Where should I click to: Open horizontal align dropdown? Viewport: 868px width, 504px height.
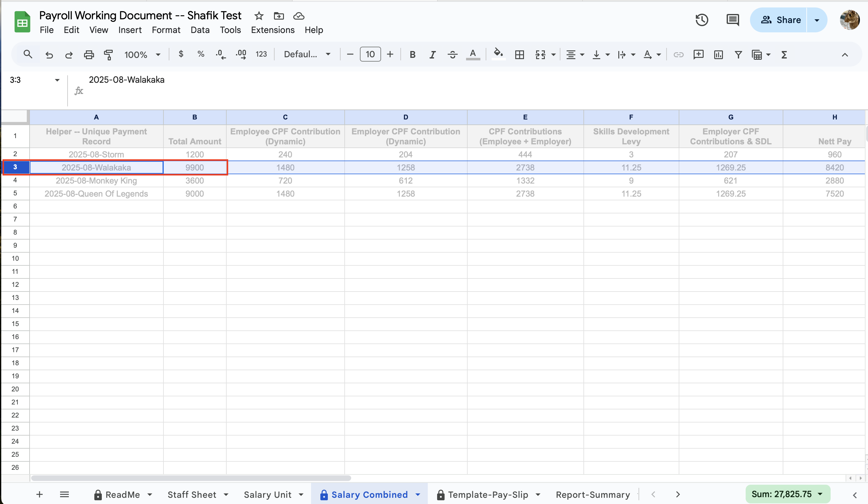pyautogui.click(x=575, y=54)
